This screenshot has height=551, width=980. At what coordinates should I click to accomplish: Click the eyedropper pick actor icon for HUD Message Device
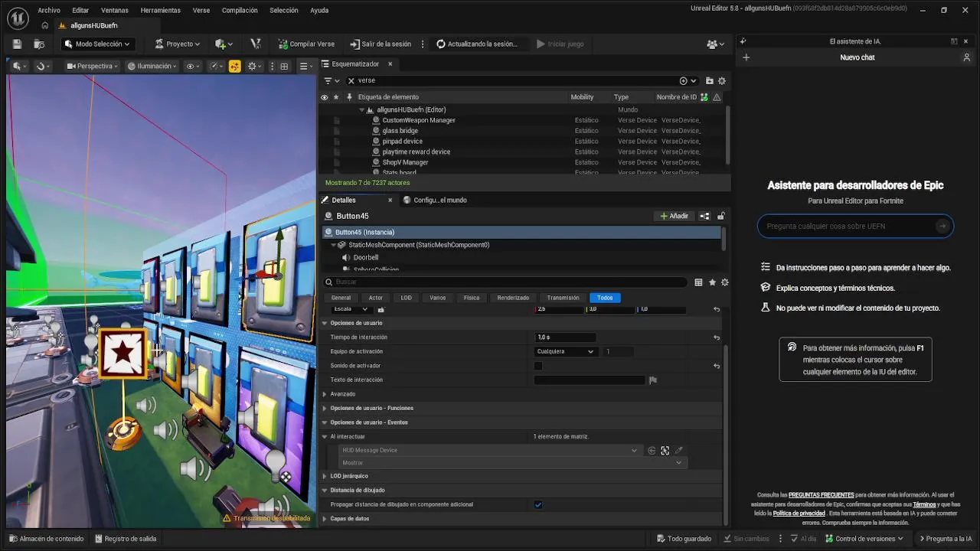pyautogui.click(x=678, y=451)
